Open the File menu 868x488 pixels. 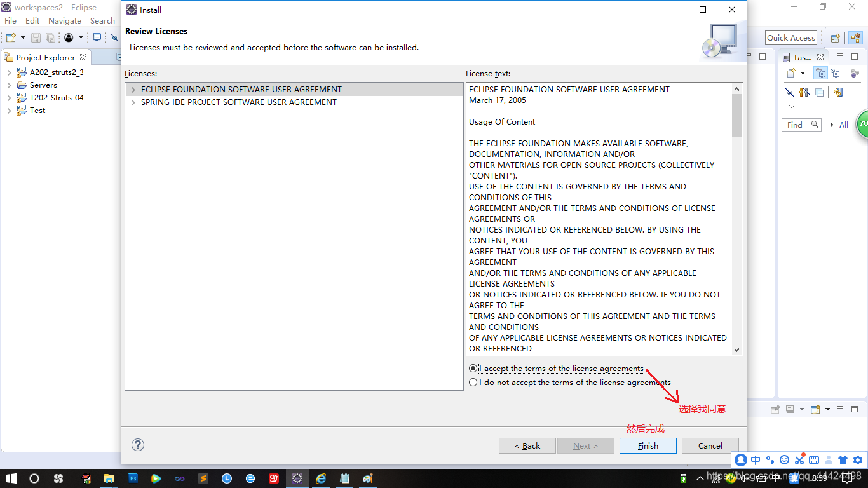[10, 21]
